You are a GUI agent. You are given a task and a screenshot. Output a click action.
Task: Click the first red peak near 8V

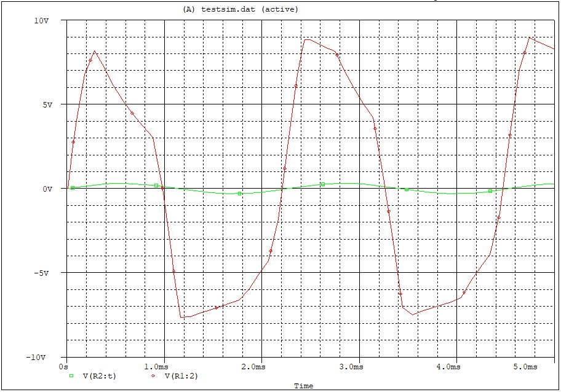94,51
